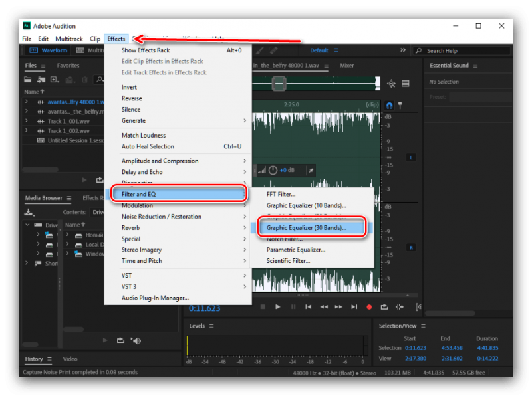This screenshot has width=532, height=396.
Task: Open the Levels panel menu
Action: point(211,326)
